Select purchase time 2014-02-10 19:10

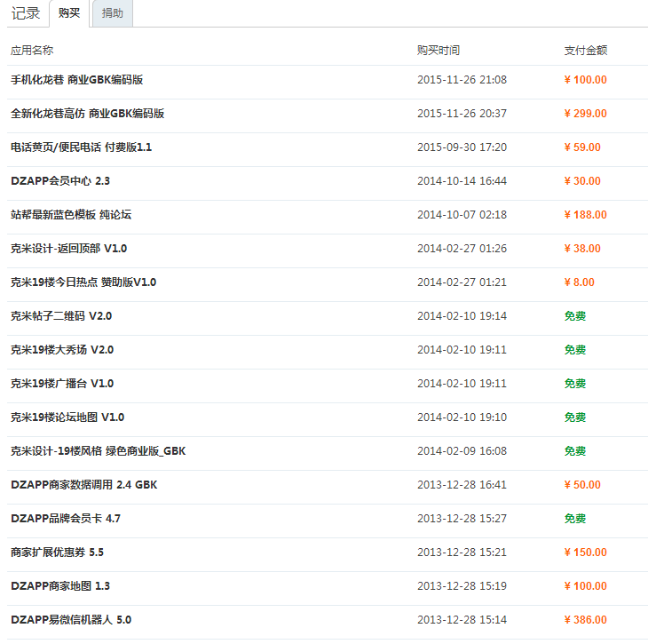[x=462, y=417]
